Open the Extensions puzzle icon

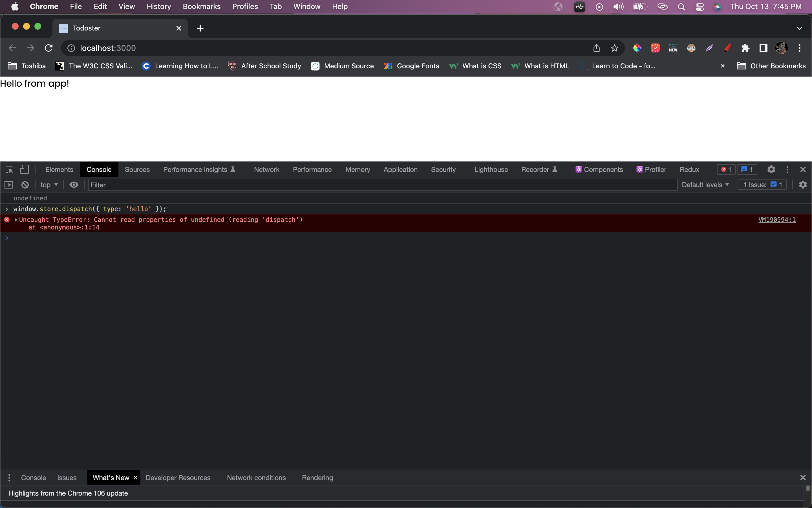click(745, 48)
